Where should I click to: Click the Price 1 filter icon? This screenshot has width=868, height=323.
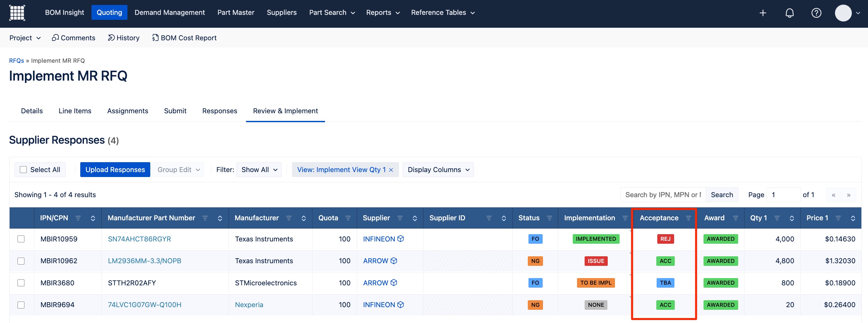coord(838,218)
